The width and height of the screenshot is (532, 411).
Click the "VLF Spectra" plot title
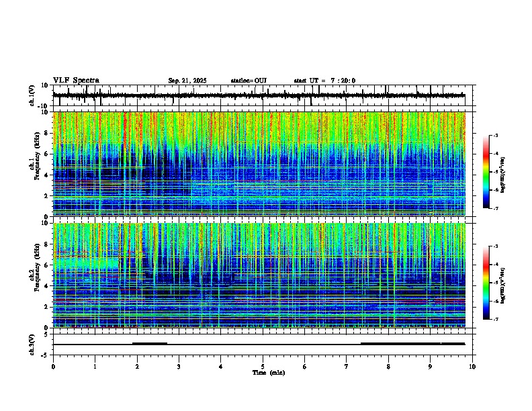point(76,80)
